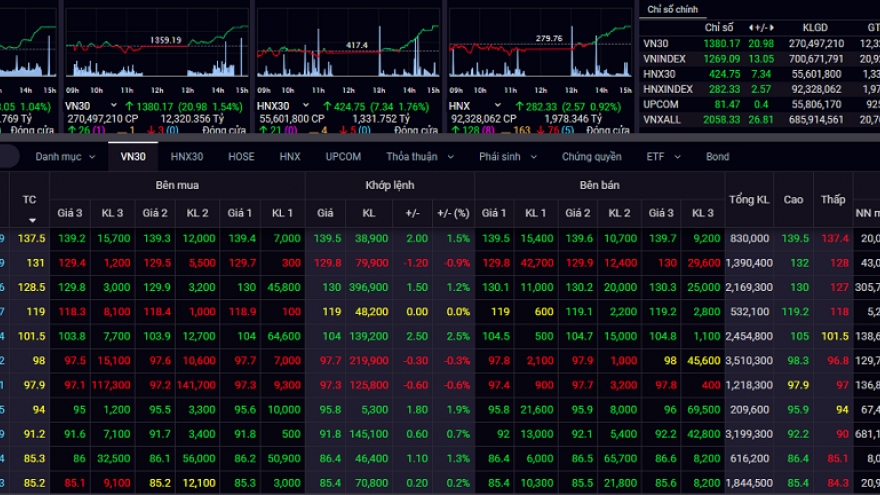Click UPCOM row in Chỉ số chính
This screenshot has height=495, width=880.
(760, 104)
